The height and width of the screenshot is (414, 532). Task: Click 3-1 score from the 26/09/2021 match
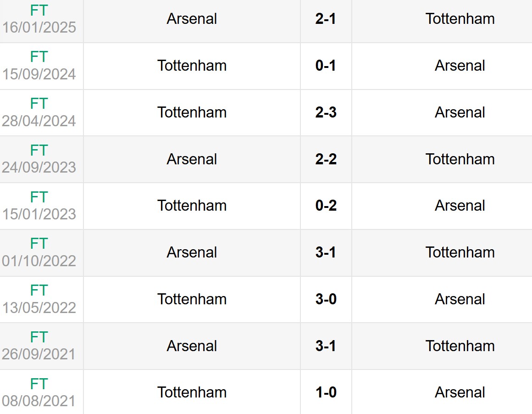326,346
